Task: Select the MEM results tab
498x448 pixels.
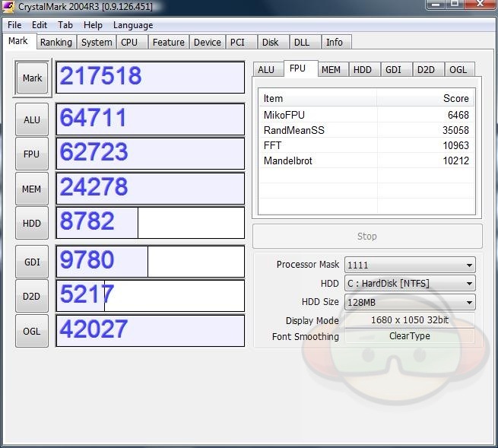Action: coord(331,69)
